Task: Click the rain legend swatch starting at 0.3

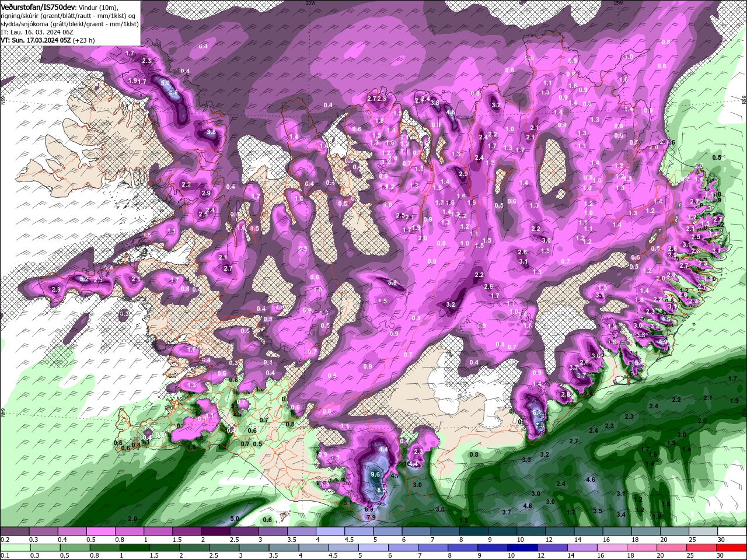Action: [x=45, y=547]
